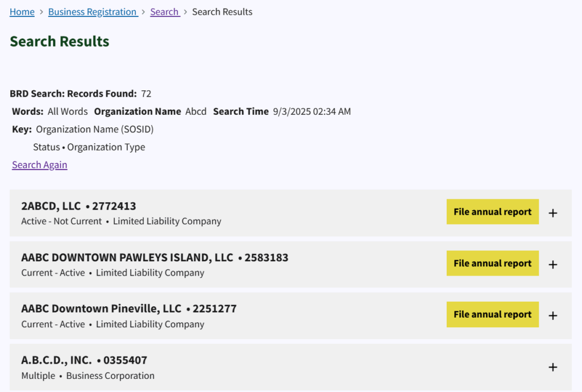Select AABC DOWNTOWN PAWLEYS ISLAND, LLC name
Viewport: 582px width, 392px height.
127,257
